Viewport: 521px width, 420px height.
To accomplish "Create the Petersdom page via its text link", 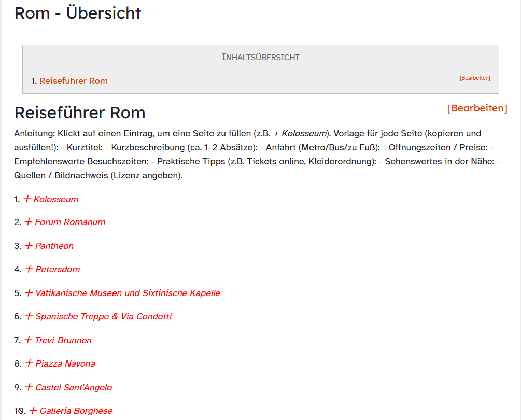I will point(58,269).
